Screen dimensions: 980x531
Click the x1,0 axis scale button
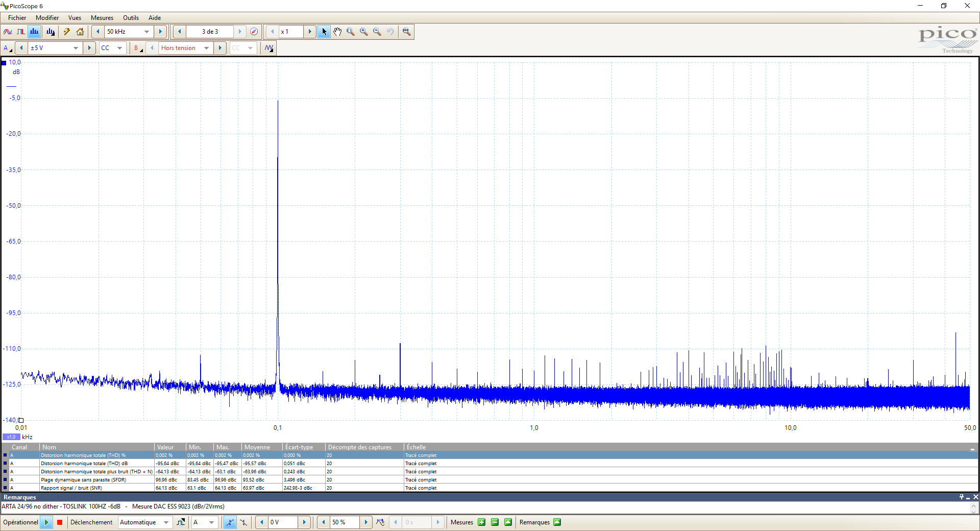11,437
